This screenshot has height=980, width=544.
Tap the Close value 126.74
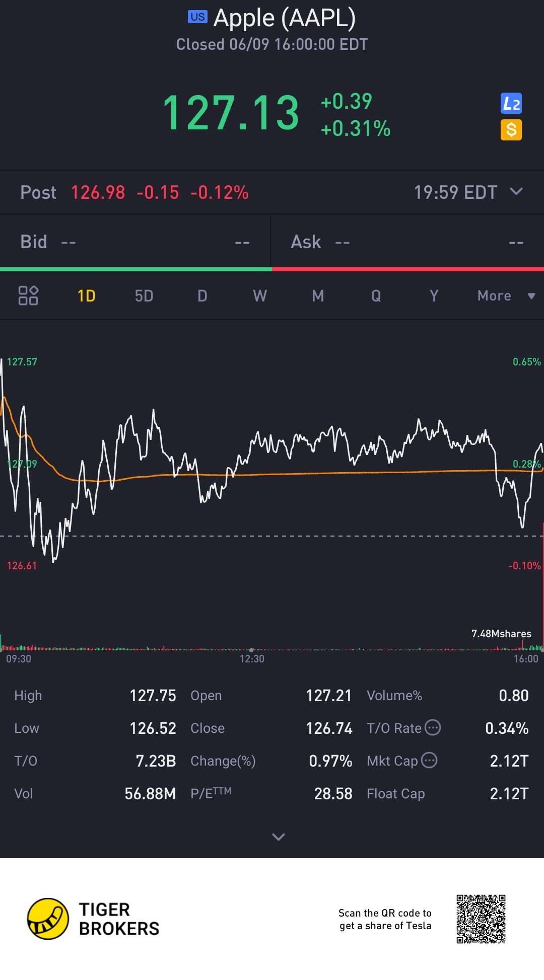coord(329,728)
